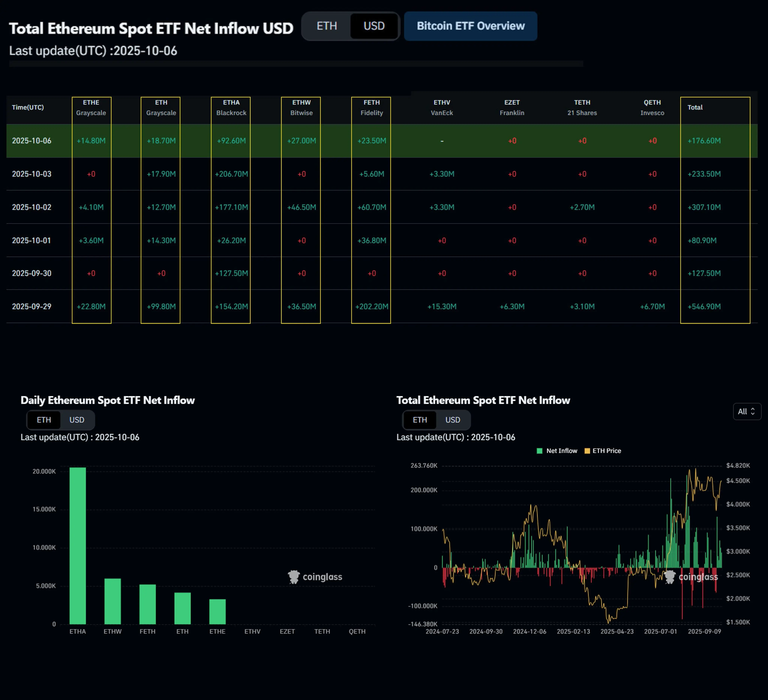Image resolution: width=768 pixels, height=700 pixels.
Task: Switch Total Net Inflow chart to USD
Action: point(453,420)
